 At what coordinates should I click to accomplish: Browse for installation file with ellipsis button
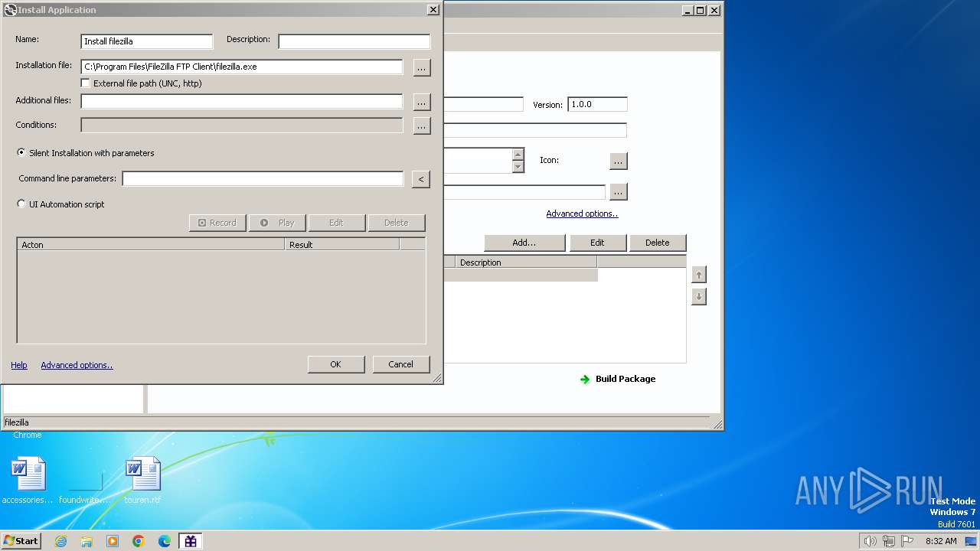pos(422,67)
